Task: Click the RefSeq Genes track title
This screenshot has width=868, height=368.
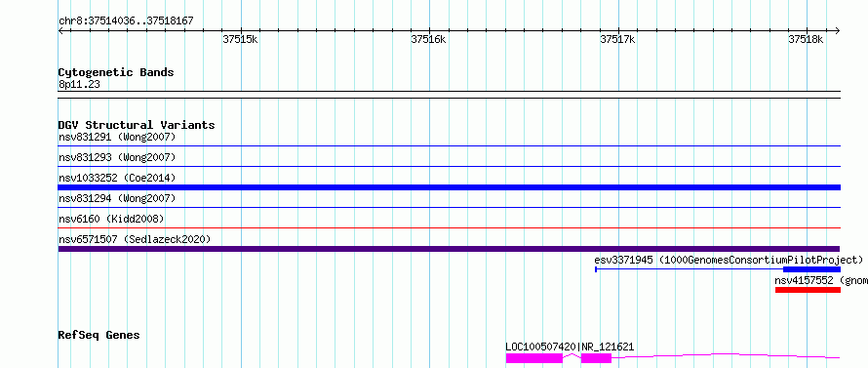Action: [x=99, y=335]
